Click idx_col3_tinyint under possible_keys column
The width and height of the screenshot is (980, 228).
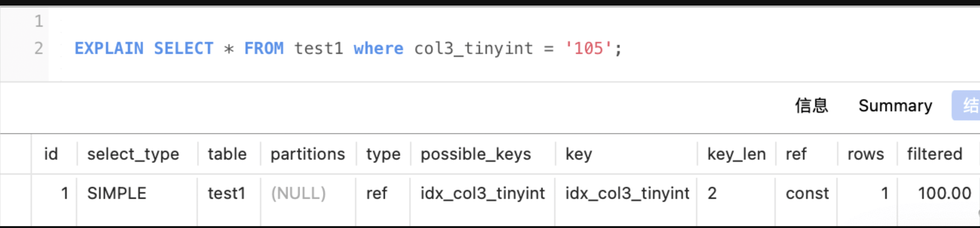[482, 193]
